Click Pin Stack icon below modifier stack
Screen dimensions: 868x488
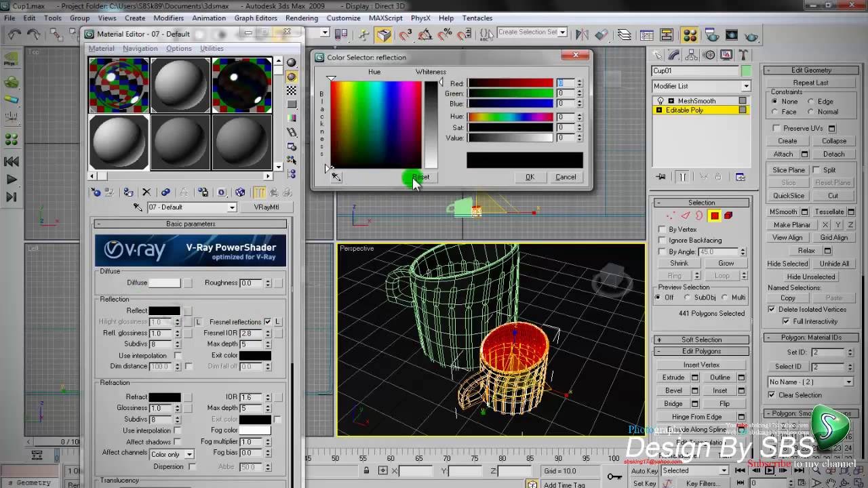tap(661, 177)
